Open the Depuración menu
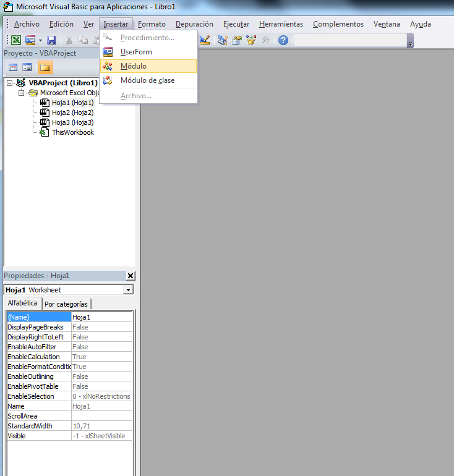Image resolution: width=454 pixels, height=476 pixels. click(194, 24)
